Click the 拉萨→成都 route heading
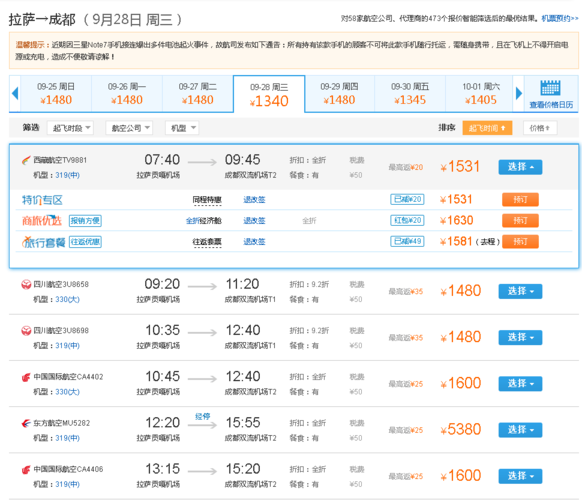The width and height of the screenshot is (582, 500). click(42, 20)
